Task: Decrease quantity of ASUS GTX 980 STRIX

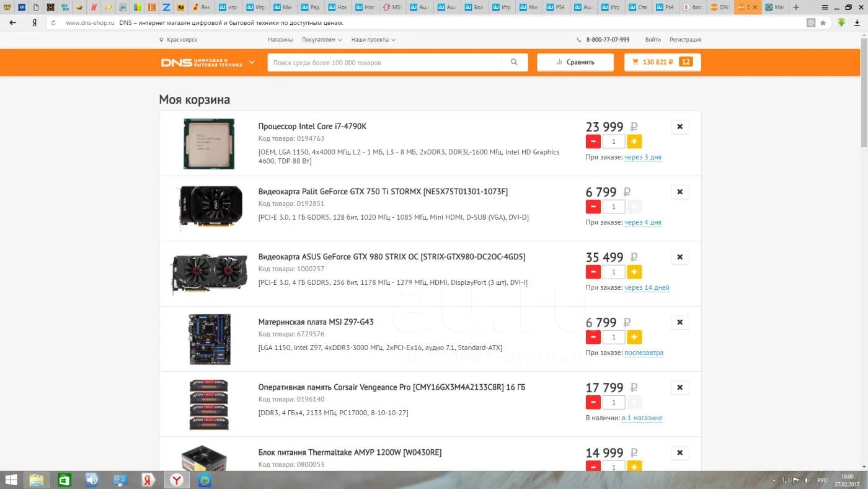Action: click(x=593, y=272)
